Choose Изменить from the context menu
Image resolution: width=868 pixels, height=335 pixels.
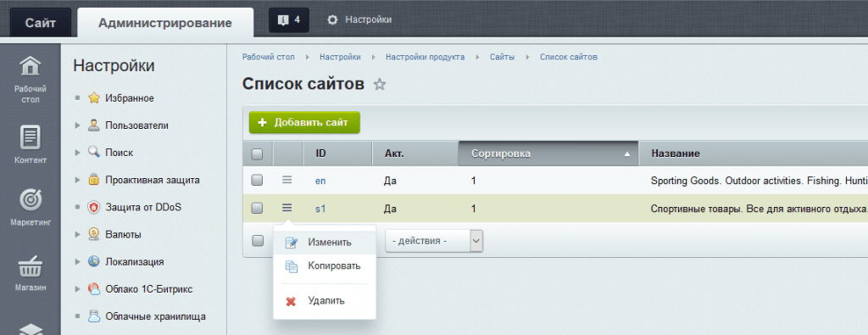click(x=325, y=243)
